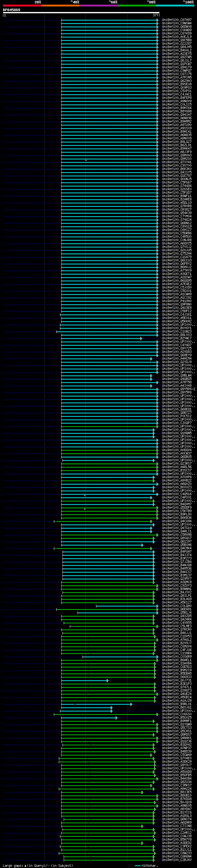Screen dimensions: 197x868
Task: Select the UniRef100_A5K127 label
Action: [x=176, y=602]
